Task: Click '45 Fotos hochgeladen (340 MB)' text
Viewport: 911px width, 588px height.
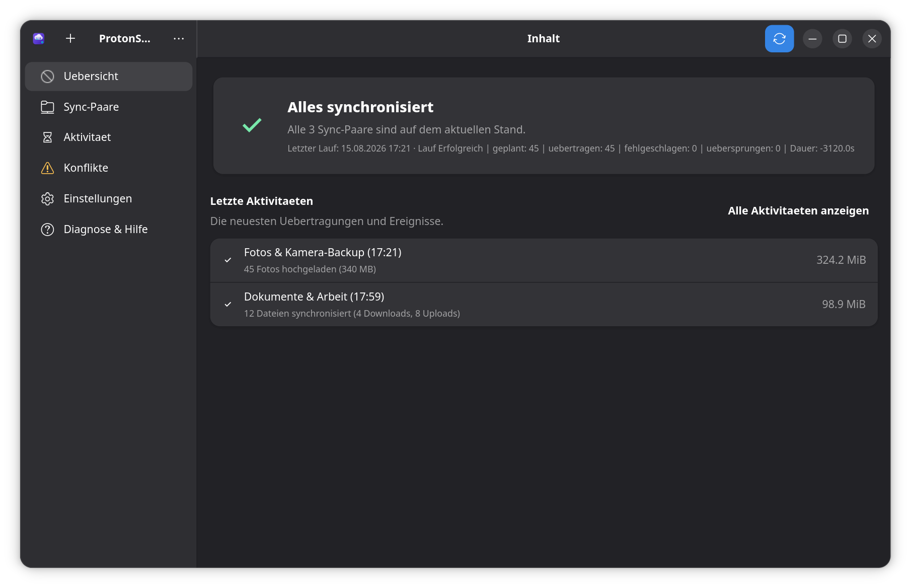Action: (x=310, y=269)
